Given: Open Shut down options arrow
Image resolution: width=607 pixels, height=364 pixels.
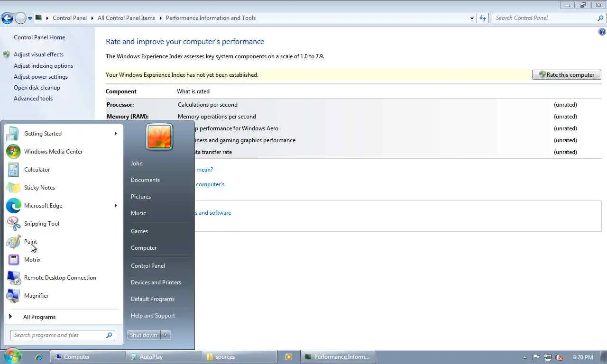Looking at the screenshot, I should 166,335.
